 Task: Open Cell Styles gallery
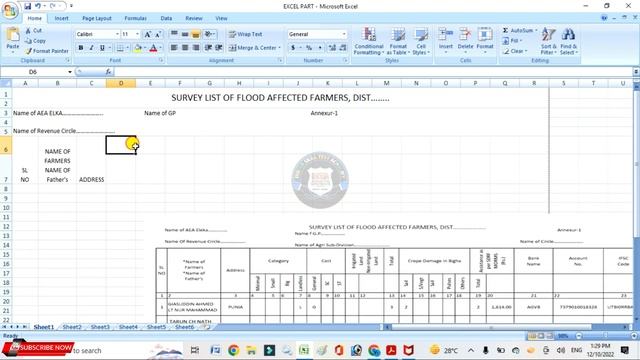(421, 41)
